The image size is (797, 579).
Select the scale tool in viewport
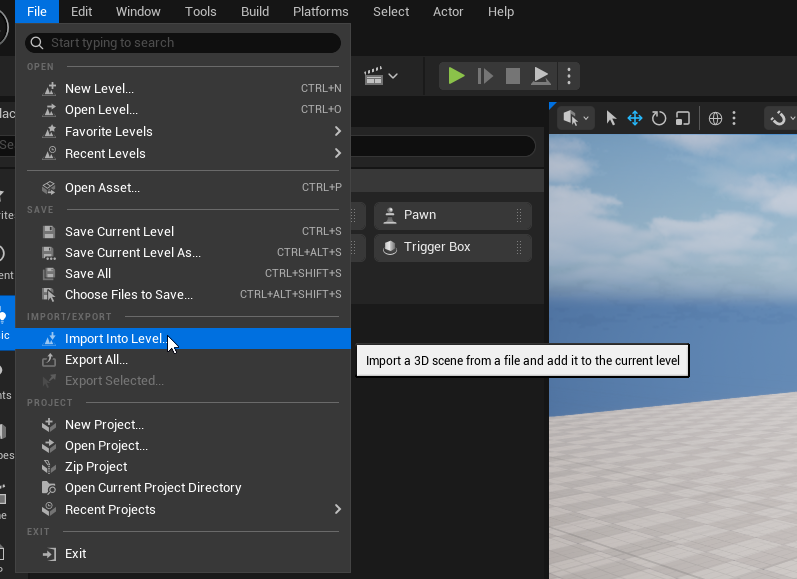pyautogui.click(x=683, y=118)
